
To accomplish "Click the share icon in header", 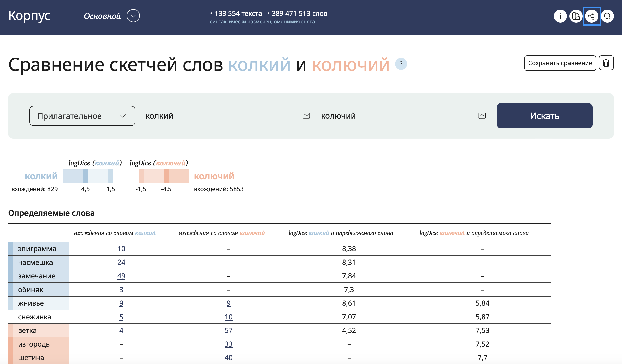I will 591,16.
